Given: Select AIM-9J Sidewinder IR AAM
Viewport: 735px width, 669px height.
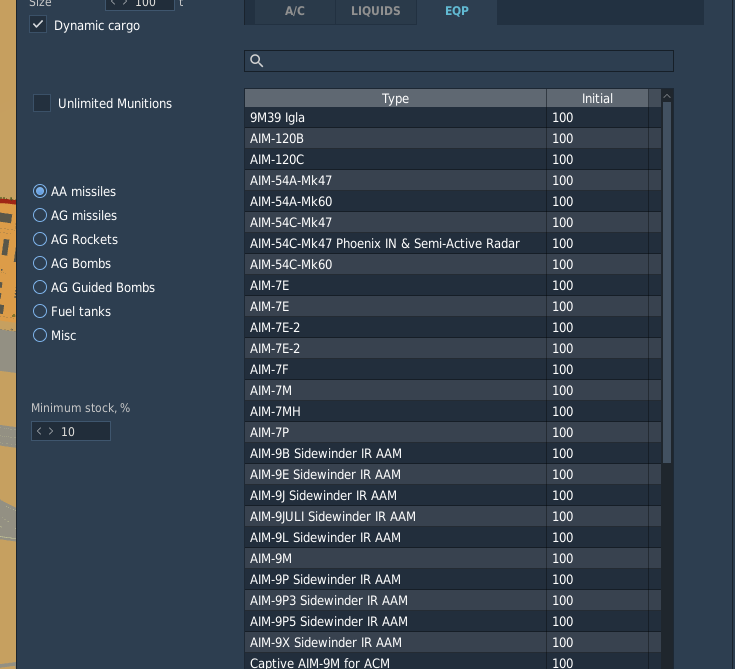Looking at the screenshot, I should 453,496.
